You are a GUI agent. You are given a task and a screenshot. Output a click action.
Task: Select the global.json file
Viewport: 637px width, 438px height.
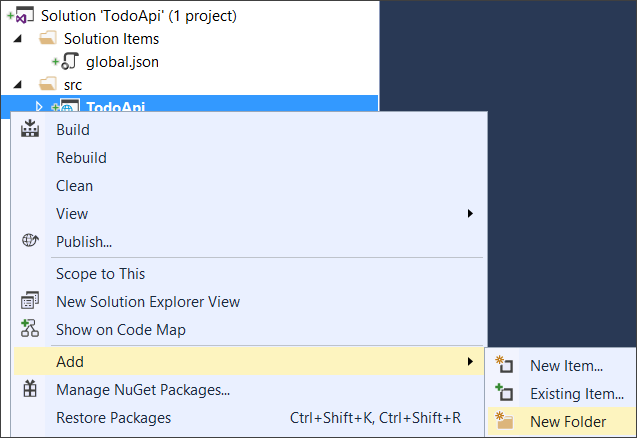(122, 62)
